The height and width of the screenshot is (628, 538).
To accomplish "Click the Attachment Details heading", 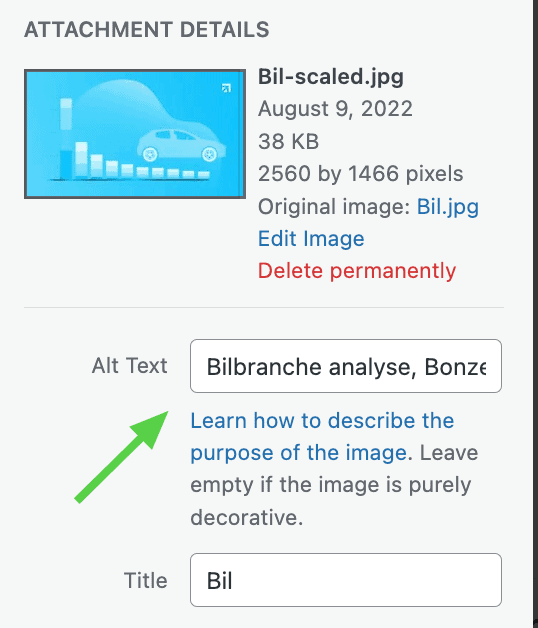I will (x=147, y=30).
